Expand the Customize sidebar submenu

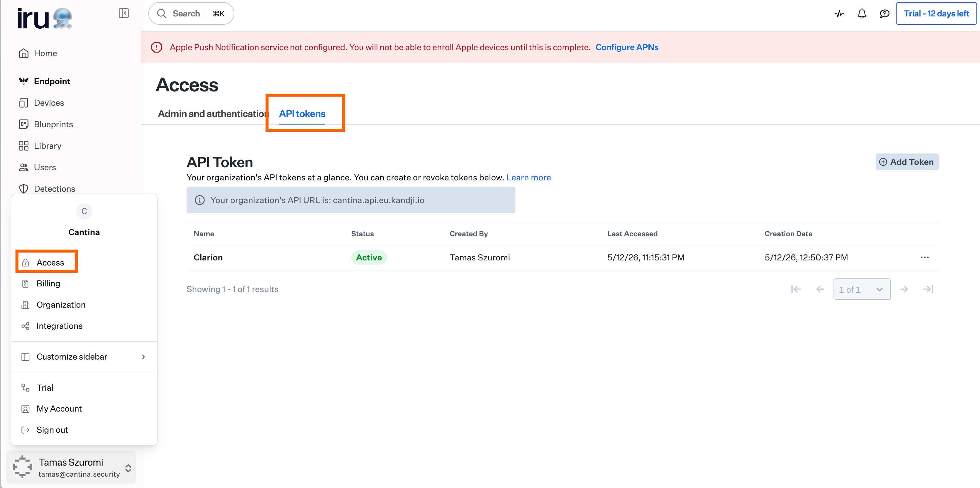tap(84, 357)
